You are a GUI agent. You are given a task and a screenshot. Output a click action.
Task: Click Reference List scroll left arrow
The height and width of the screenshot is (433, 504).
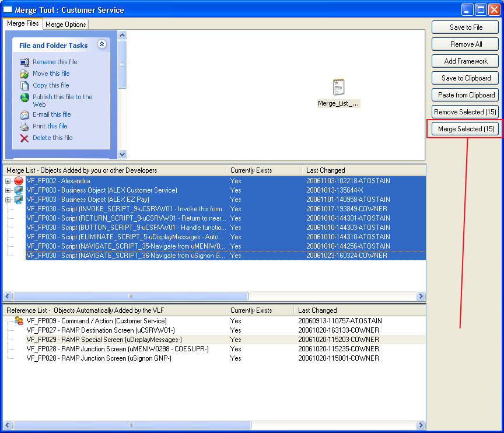[8, 425]
